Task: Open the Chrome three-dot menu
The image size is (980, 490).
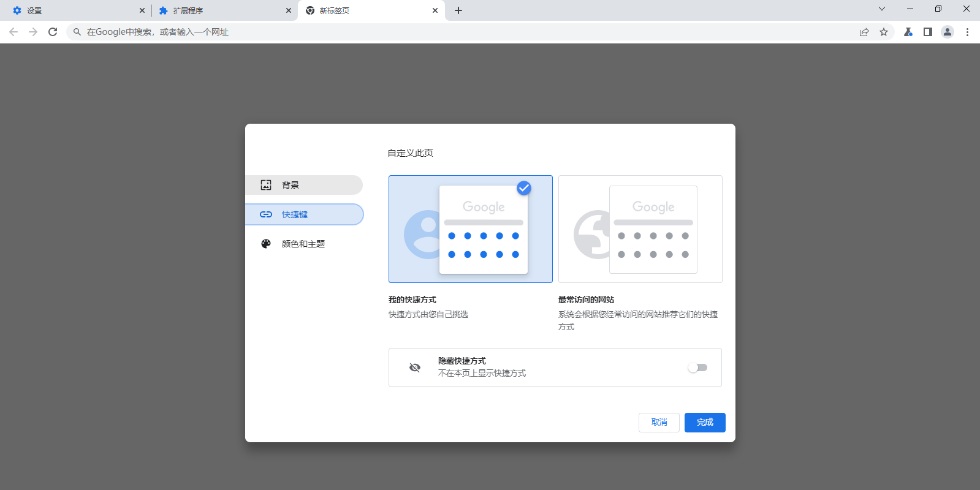Action: 967,32
